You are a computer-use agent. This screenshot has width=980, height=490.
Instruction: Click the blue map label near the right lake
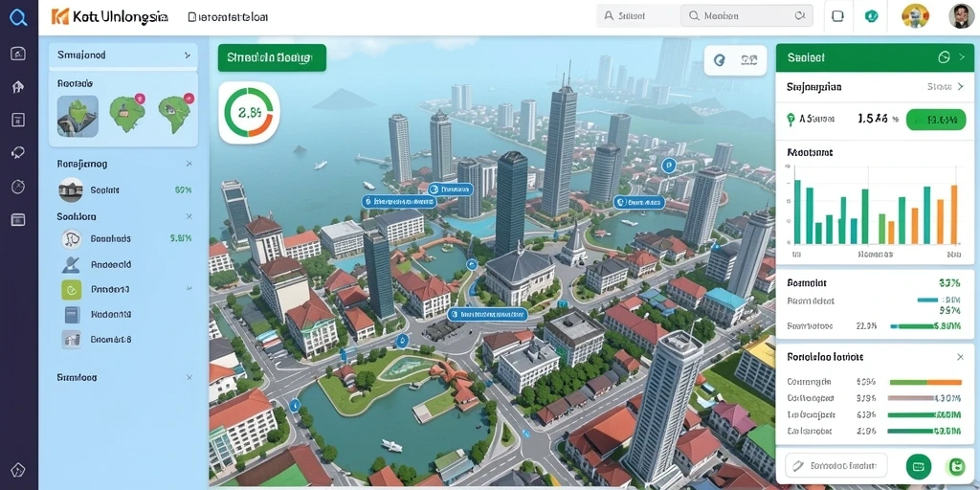tap(638, 202)
